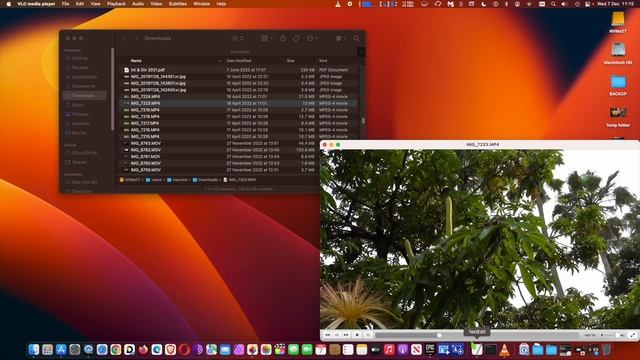Open VLC cone icon in the Dock
The height and width of the screenshot is (360, 640).
(504, 349)
